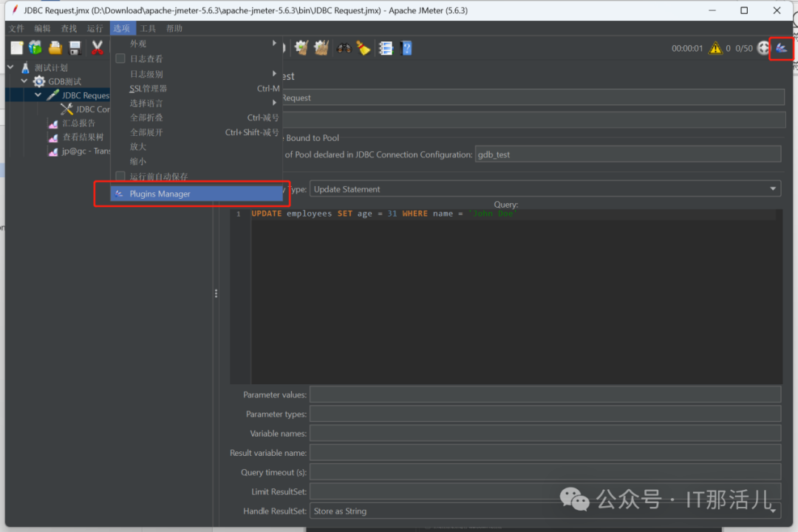798x532 pixels.
Task: Click the Limit ResultSet field
Action: click(545, 491)
